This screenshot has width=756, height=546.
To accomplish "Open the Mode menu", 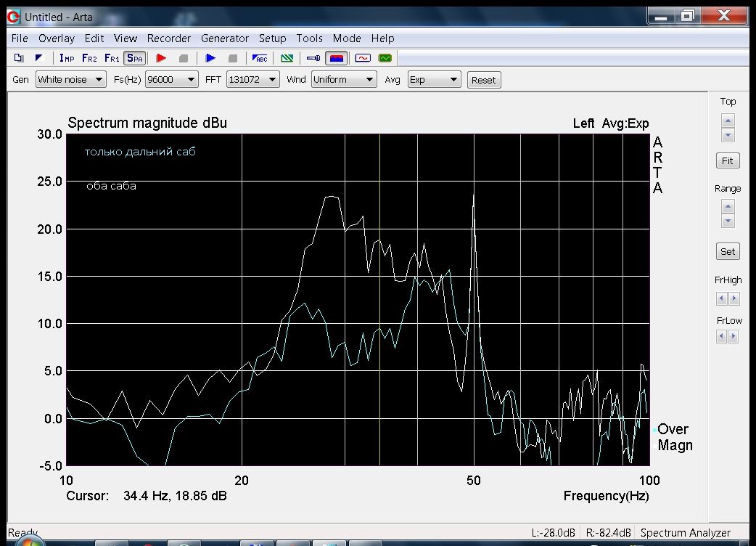I will (x=347, y=38).
